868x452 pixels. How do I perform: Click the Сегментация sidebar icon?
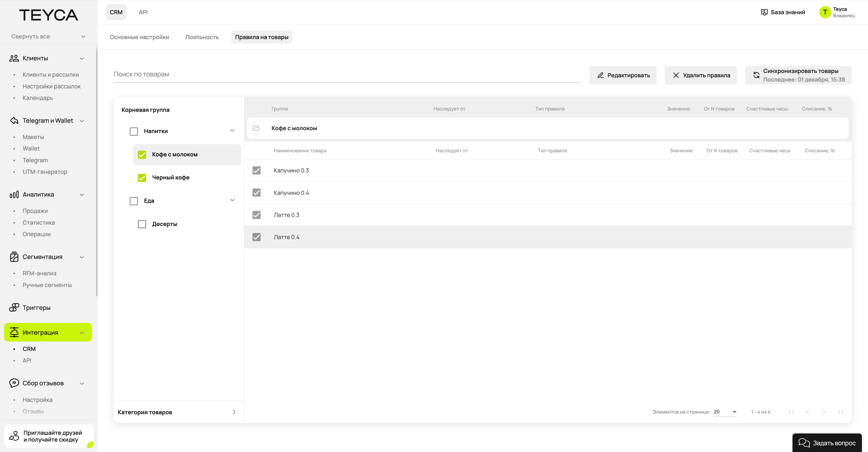[14, 257]
